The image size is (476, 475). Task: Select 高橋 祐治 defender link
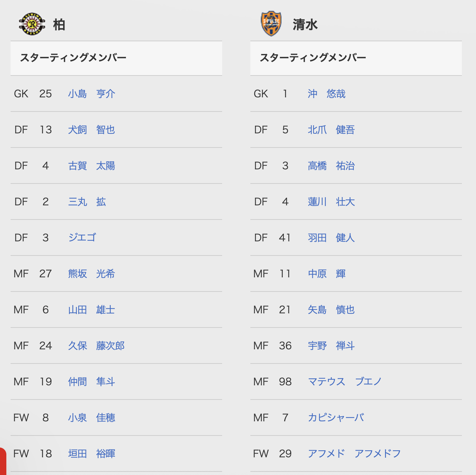[x=331, y=166]
